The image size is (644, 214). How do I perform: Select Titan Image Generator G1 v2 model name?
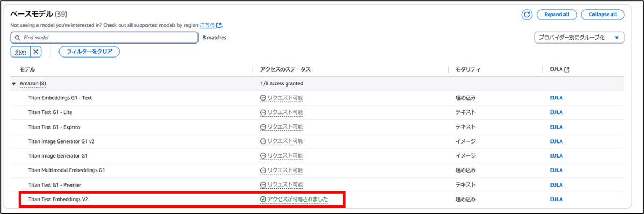(61, 141)
